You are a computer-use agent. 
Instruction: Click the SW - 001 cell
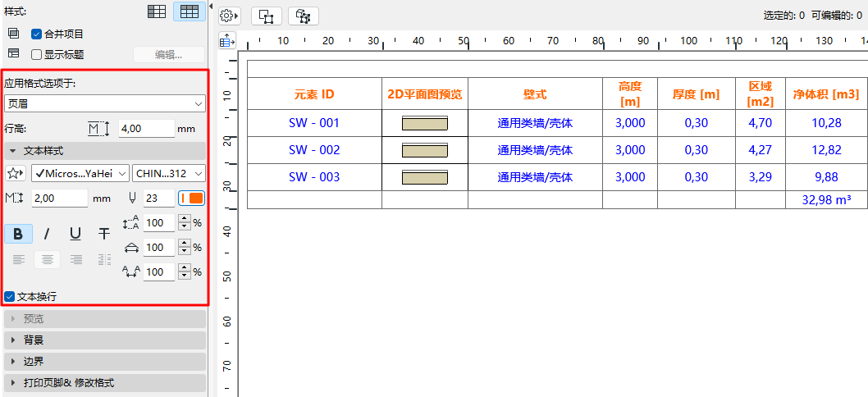[x=314, y=123]
